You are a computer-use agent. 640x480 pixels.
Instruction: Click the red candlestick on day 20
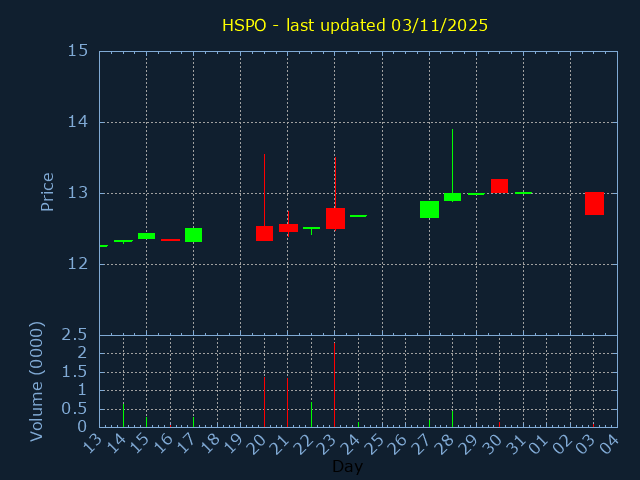pyautogui.click(x=264, y=233)
